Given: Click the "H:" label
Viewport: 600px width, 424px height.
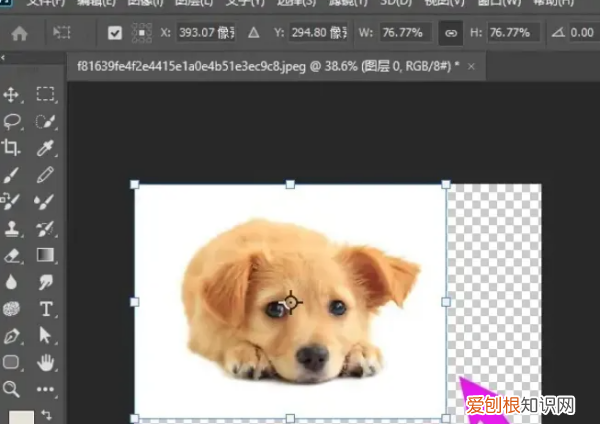Looking at the screenshot, I should coord(476,33).
